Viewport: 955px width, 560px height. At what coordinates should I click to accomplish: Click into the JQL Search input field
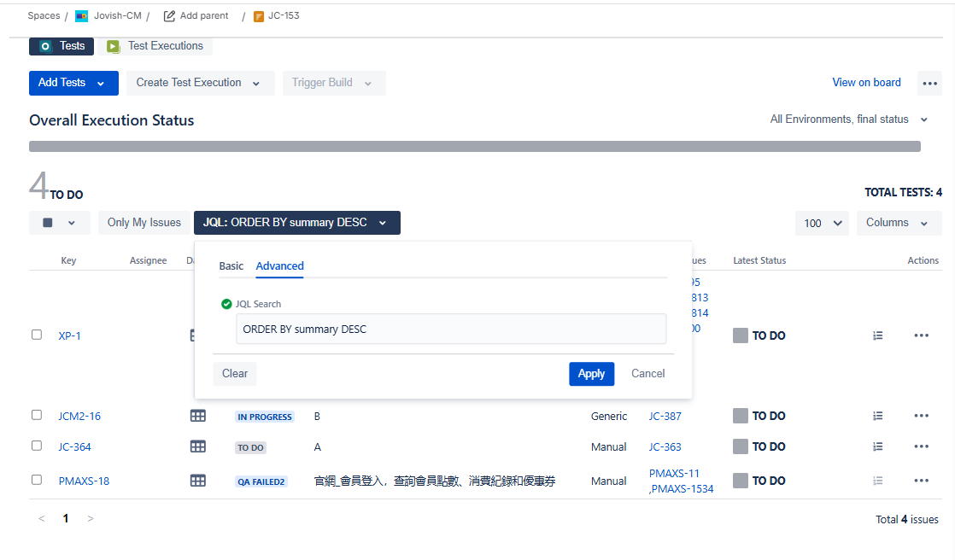pyautogui.click(x=451, y=329)
